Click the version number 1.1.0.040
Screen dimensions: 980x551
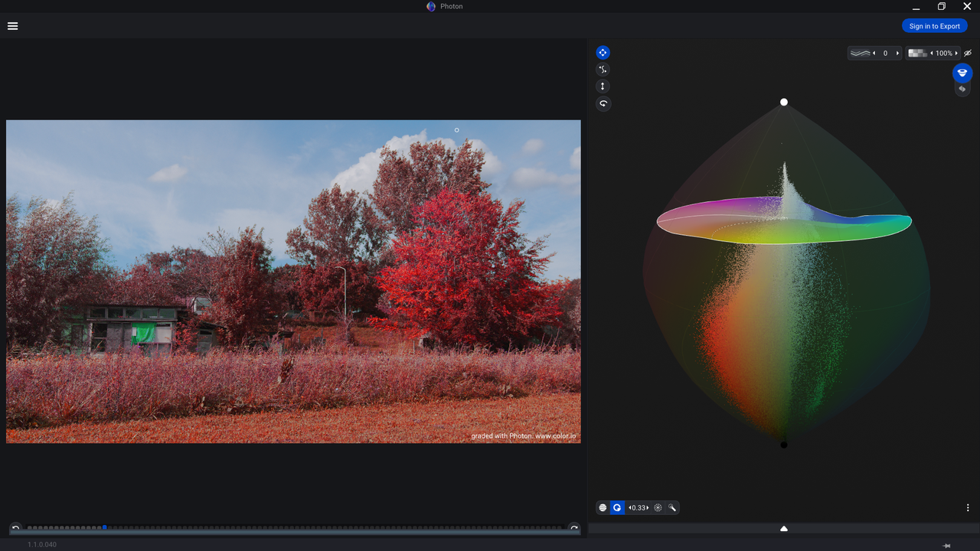click(42, 545)
